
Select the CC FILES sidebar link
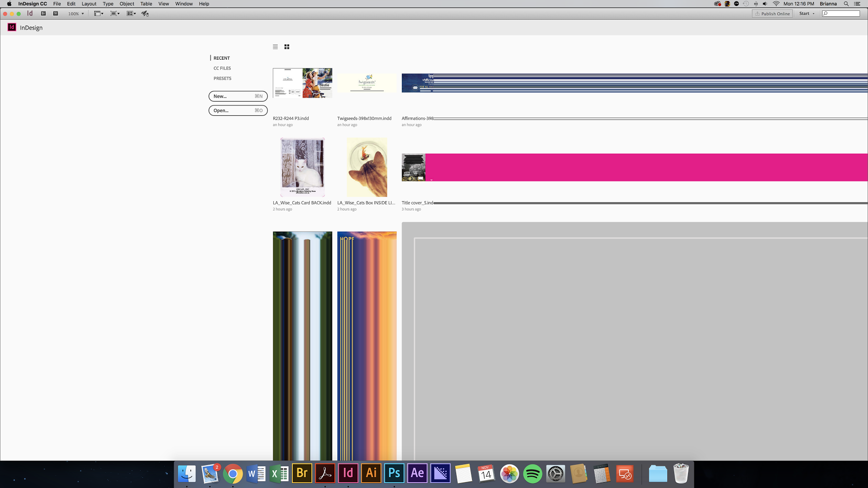click(x=222, y=68)
